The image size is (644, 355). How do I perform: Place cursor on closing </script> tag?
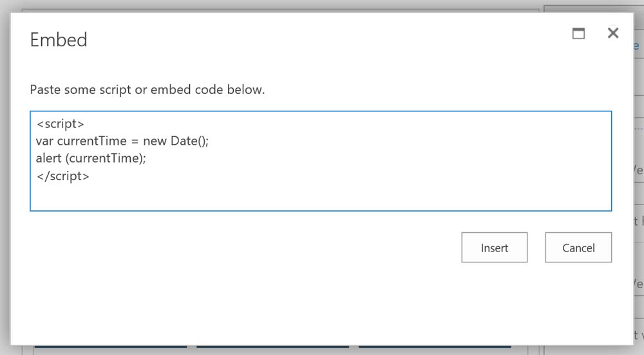(x=63, y=176)
